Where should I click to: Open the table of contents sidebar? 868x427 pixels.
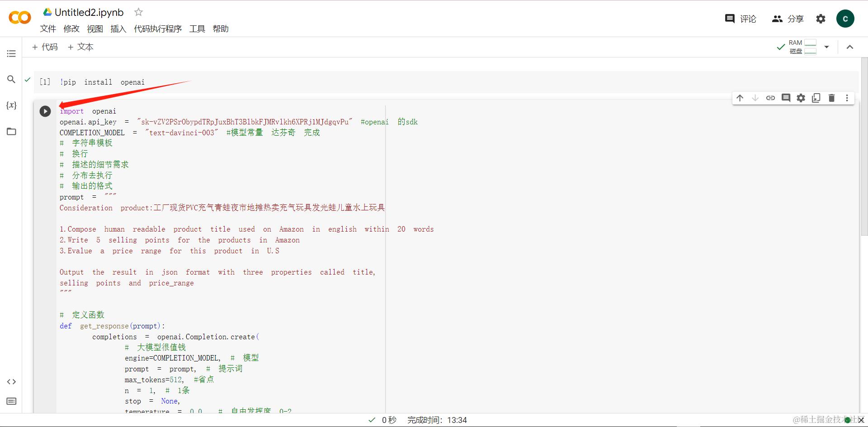(11, 53)
